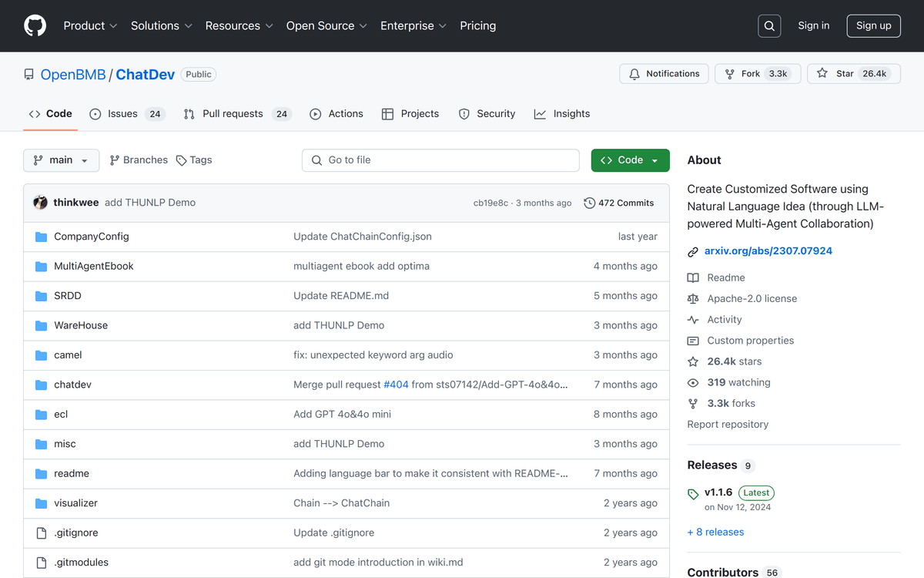Expand the Open Source menu
Screen dimensions: 924x578
(x=326, y=25)
